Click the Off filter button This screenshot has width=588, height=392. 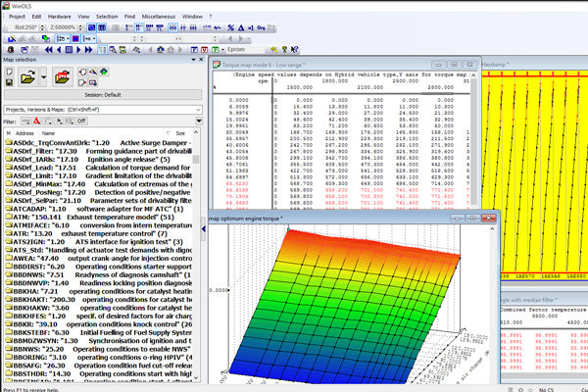coord(81,121)
